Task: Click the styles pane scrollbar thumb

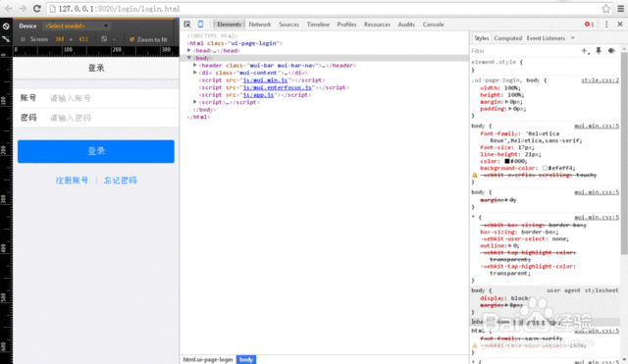Action: [624, 152]
